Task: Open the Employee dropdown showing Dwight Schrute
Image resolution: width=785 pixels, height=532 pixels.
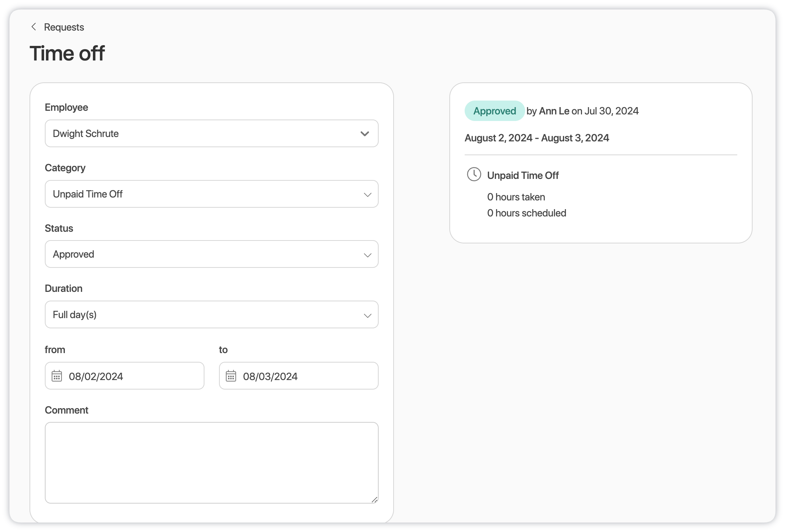Action: [x=204, y=134]
